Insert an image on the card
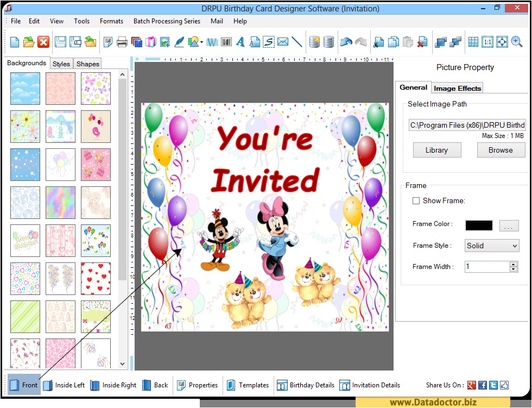The width and height of the screenshot is (532, 408). [164, 41]
